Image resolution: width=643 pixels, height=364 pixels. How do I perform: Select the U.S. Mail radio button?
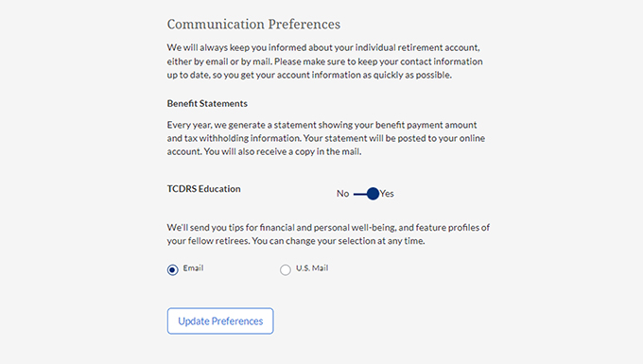(286, 269)
